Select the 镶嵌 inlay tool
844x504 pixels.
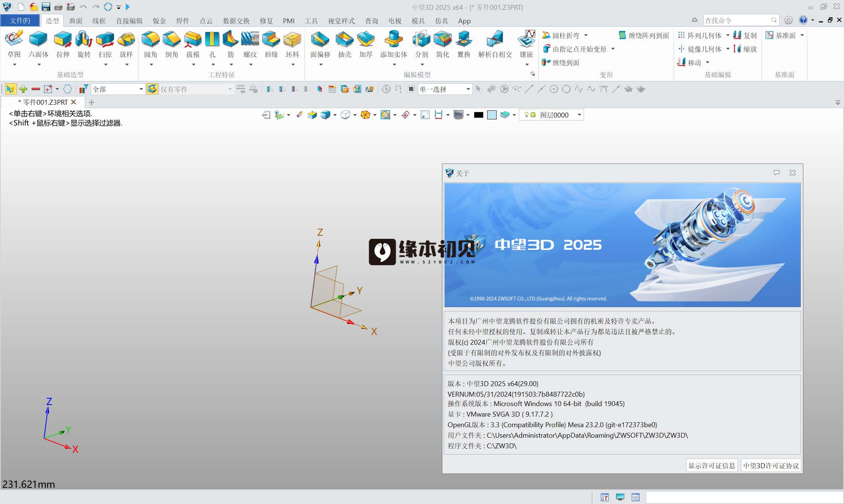click(526, 44)
